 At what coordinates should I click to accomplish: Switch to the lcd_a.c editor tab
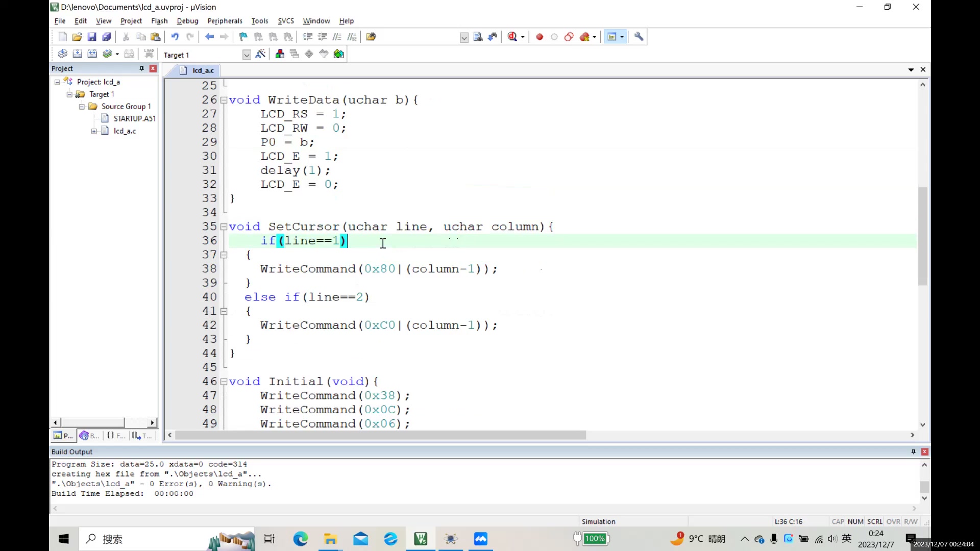[x=198, y=70]
